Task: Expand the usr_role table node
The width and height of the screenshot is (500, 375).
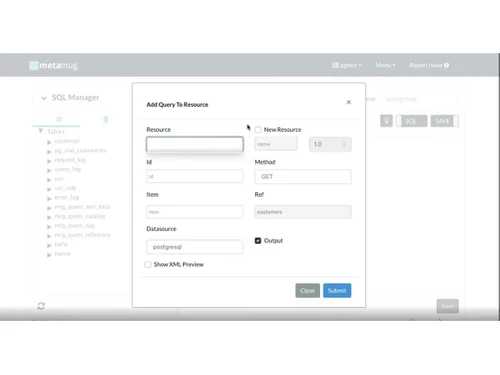Action: tap(49, 189)
